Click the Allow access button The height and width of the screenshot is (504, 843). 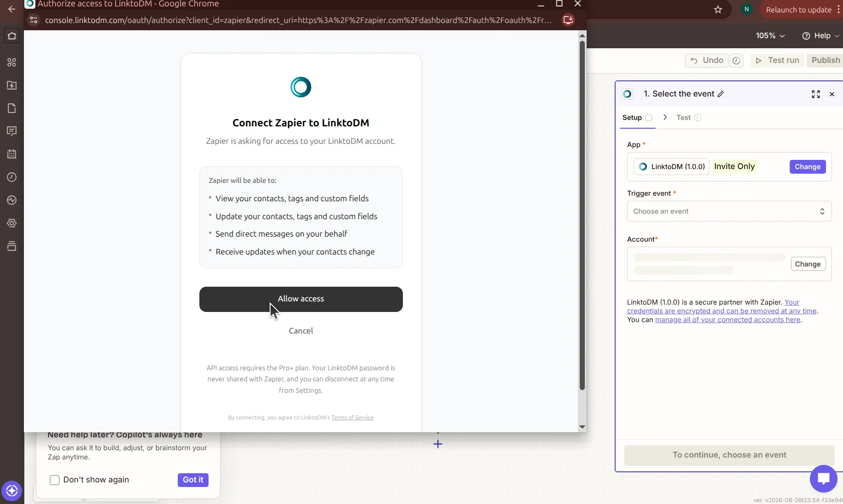click(x=301, y=299)
